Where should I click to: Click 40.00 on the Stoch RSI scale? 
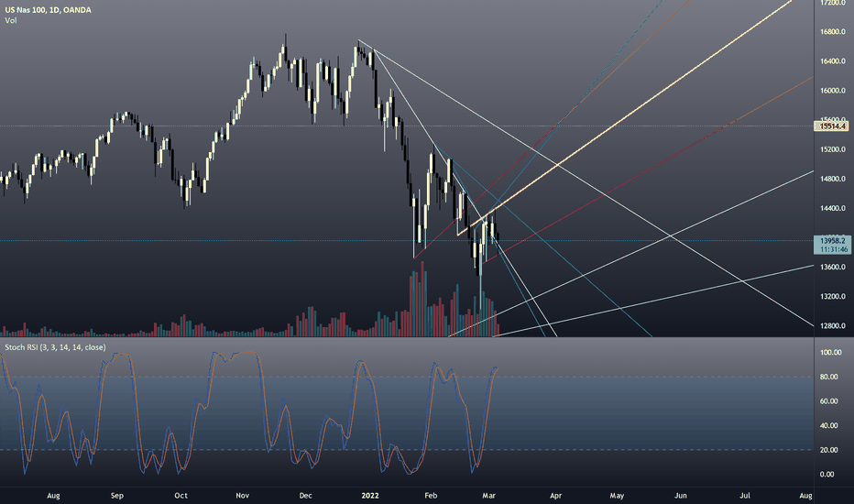click(829, 425)
